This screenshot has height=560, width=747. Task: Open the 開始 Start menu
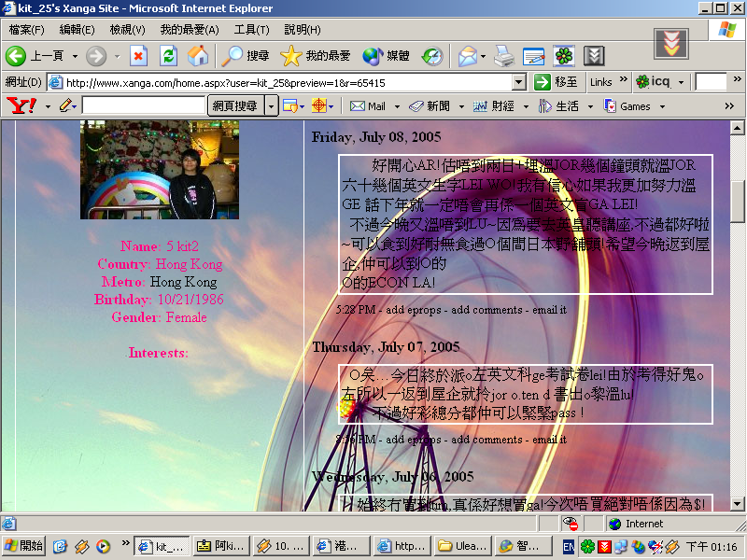pyautogui.click(x=24, y=546)
